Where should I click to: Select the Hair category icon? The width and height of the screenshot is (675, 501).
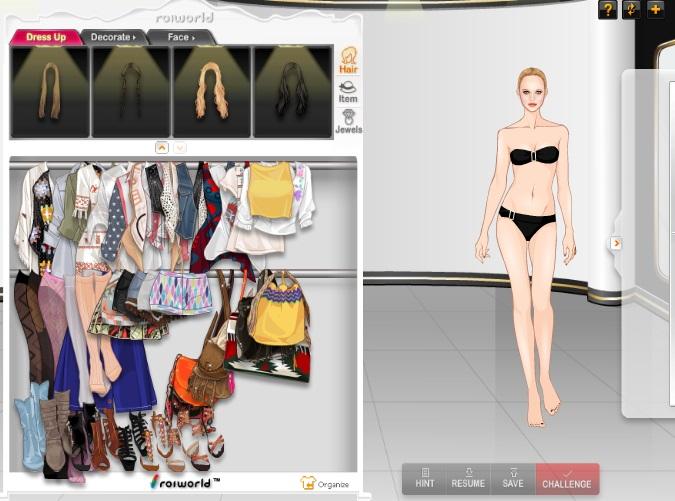pyautogui.click(x=349, y=60)
